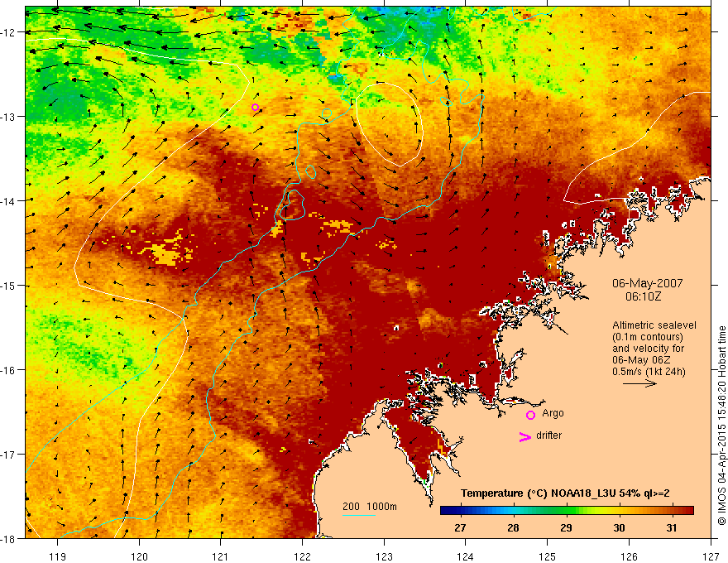Click the colorbar value 28

point(513,527)
